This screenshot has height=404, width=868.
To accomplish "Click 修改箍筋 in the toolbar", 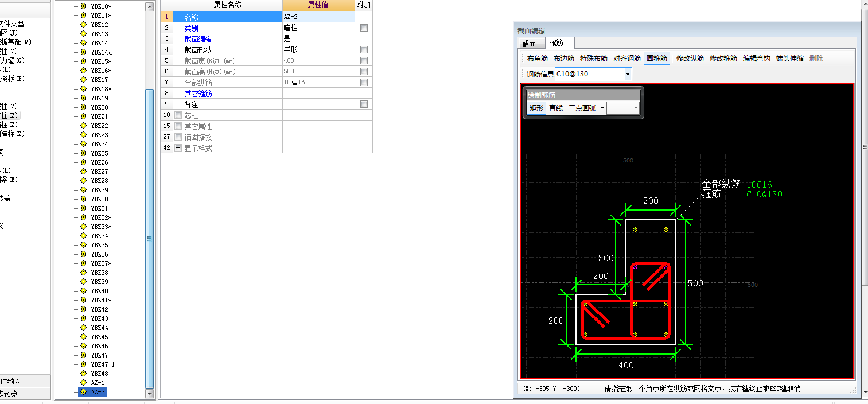I will pyautogui.click(x=723, y=58).
